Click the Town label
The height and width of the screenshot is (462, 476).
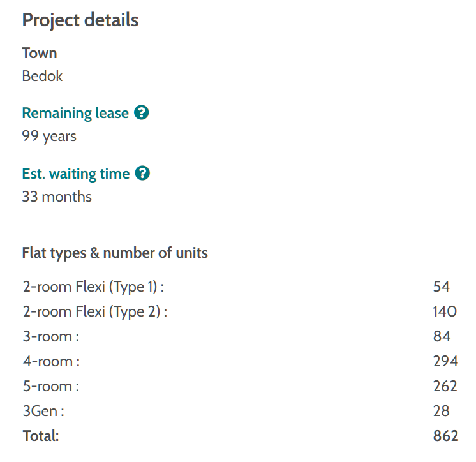(40, 53)
